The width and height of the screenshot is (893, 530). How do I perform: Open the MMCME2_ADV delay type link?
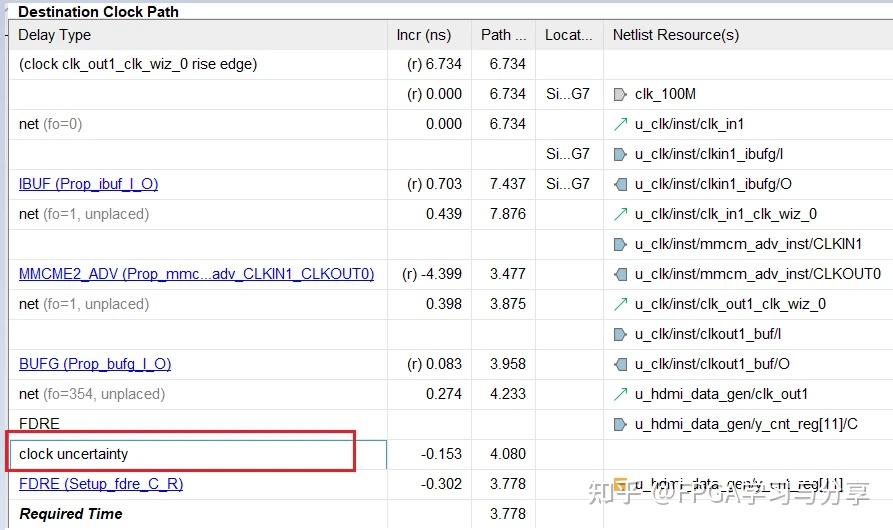[196, 274]
